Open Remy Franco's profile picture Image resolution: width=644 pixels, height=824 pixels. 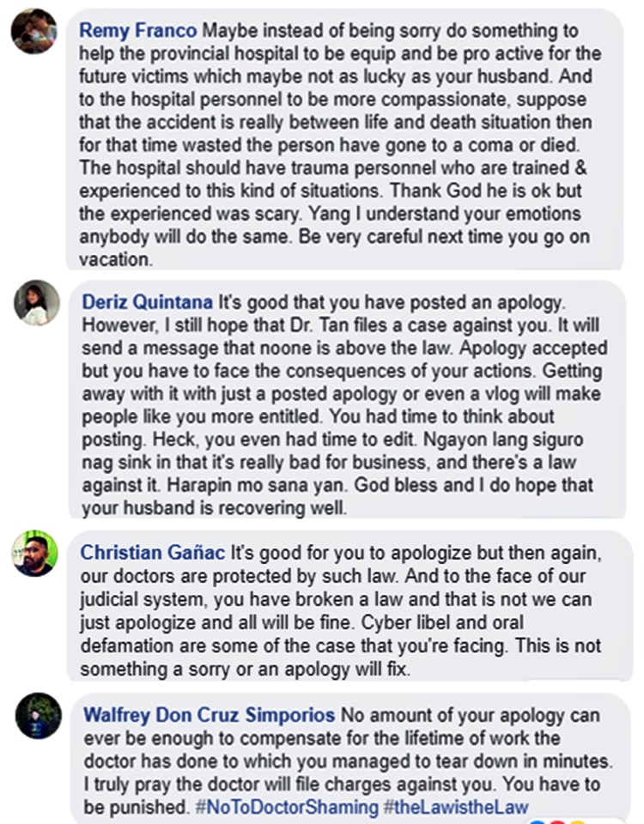[x=33, y=30]
